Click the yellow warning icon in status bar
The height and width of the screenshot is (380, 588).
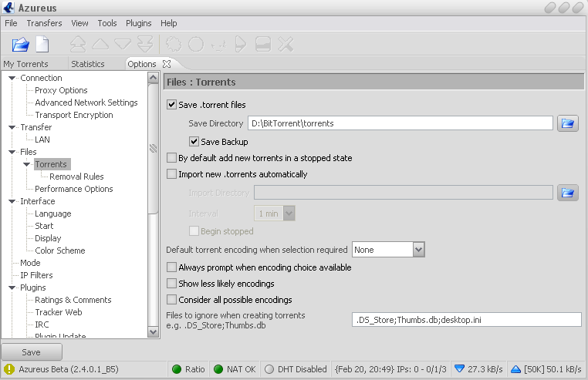coord(8,369)
